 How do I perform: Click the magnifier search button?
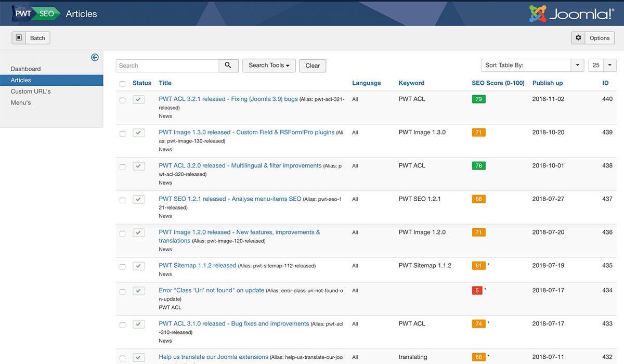pos(228,66)
